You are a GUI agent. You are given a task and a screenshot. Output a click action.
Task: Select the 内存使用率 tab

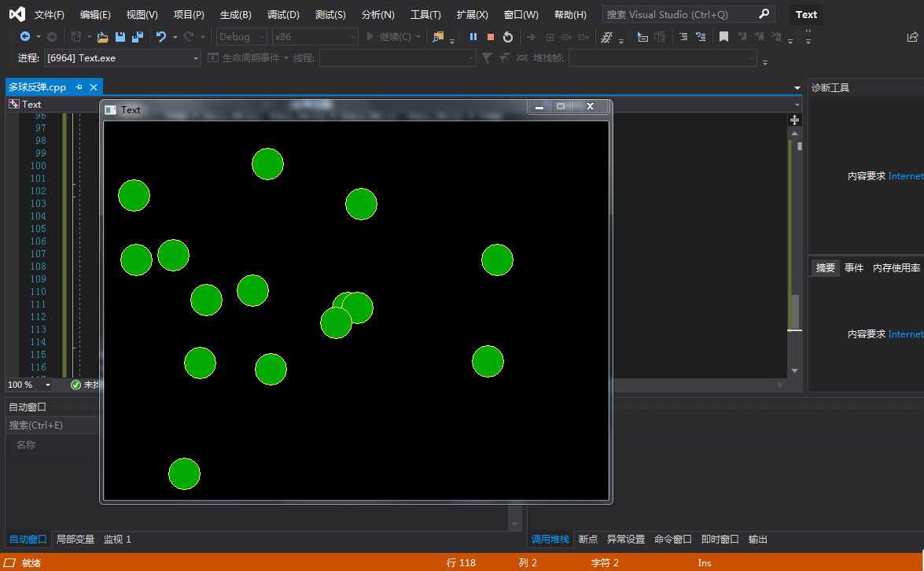tap(896, 268)
